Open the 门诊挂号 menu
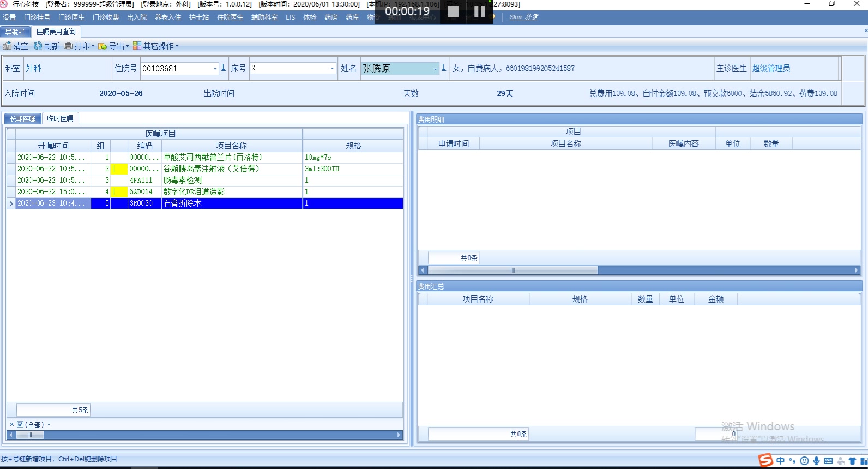Screen dimensions: 868x469 point(37,17)
